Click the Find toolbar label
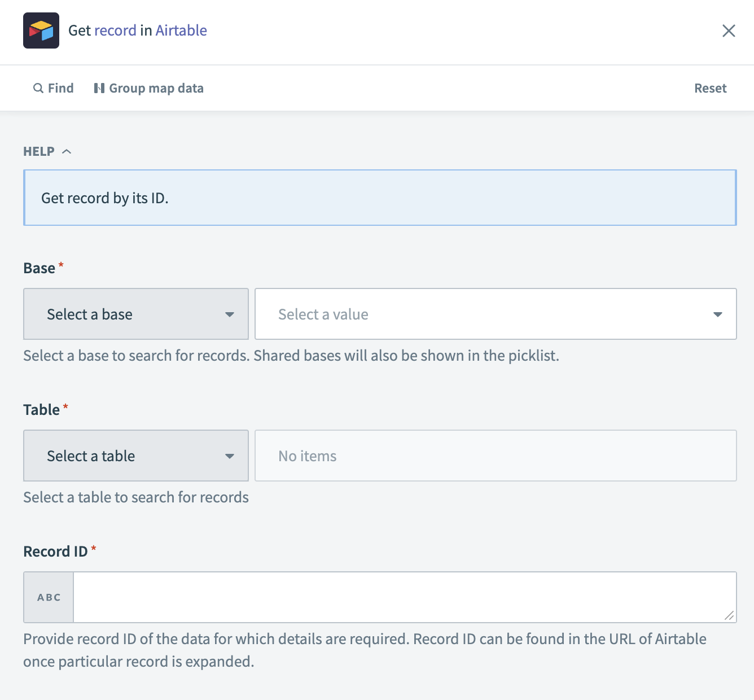This screenshot has height=700, width=754. click(61, 88)
